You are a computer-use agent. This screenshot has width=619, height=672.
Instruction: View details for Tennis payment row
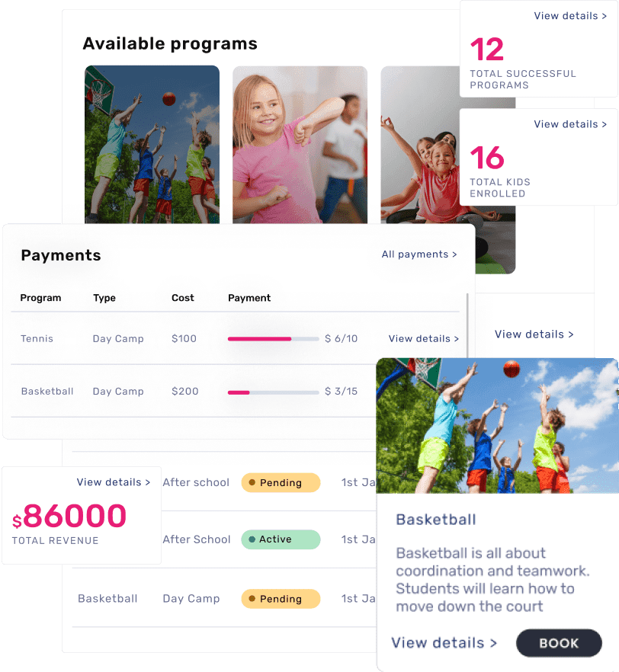(424, 338)
